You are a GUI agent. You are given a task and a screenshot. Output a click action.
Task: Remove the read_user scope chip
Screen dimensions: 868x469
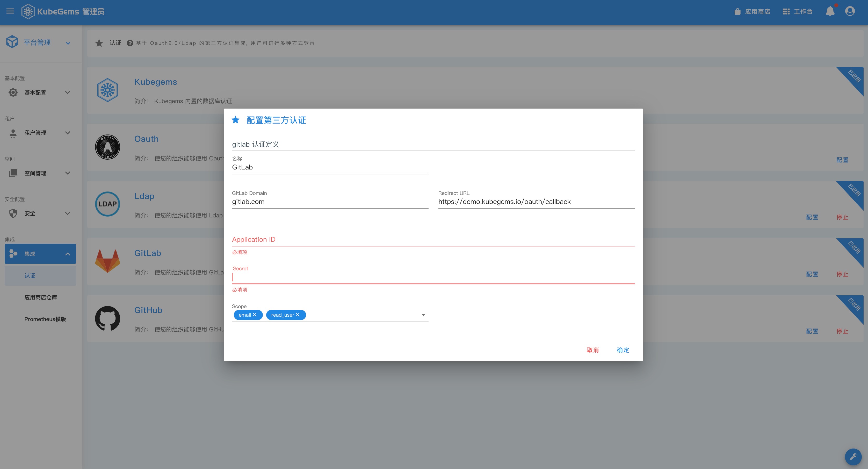pyautogui.click(x=298, y=315)
